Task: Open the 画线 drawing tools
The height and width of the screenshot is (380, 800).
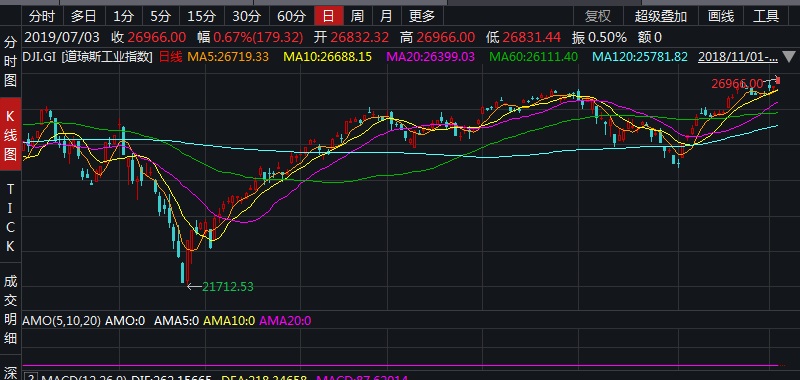Action: click(x=721, y=16)
